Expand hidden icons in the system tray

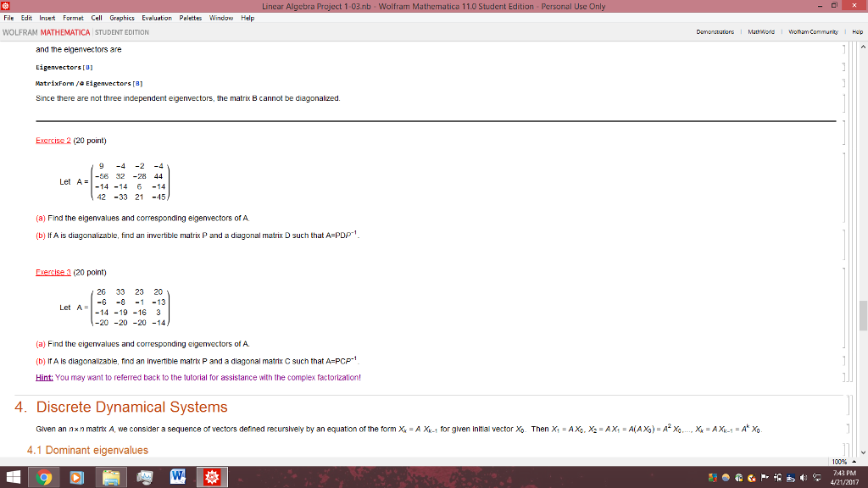click(x=700, y=477)
